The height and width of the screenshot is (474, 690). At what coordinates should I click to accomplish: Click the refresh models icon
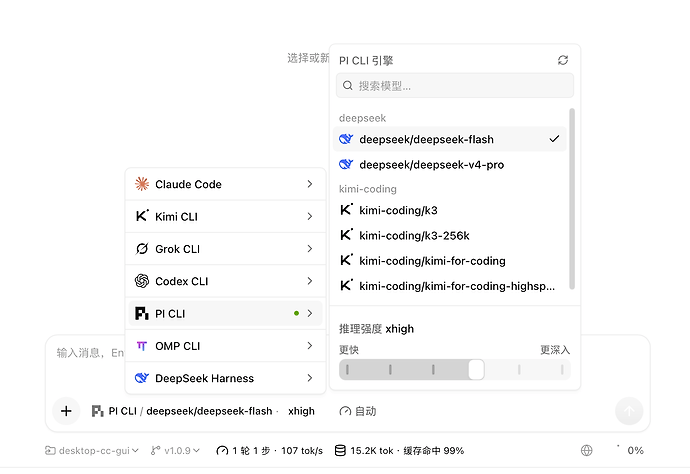pos(563,60)
